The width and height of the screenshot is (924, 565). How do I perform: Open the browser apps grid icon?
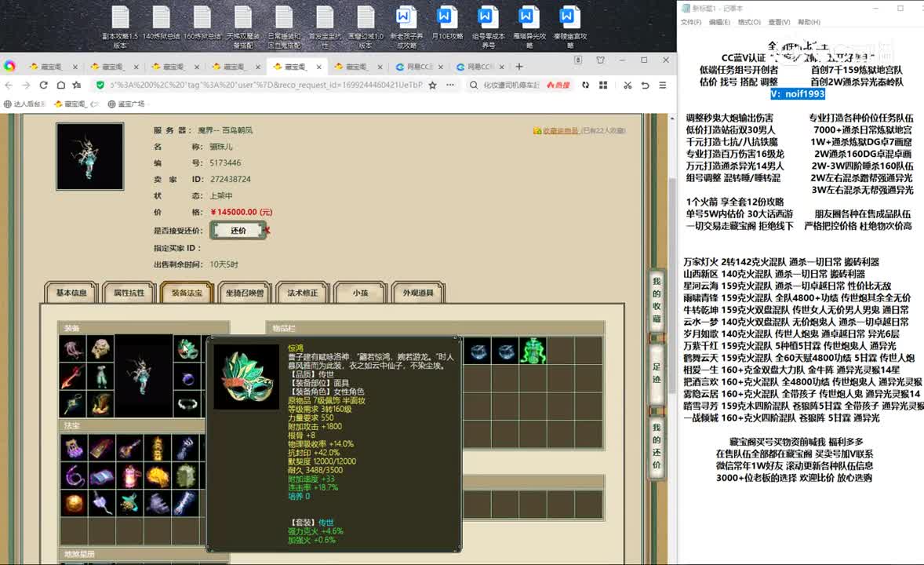tap(603, 85)
